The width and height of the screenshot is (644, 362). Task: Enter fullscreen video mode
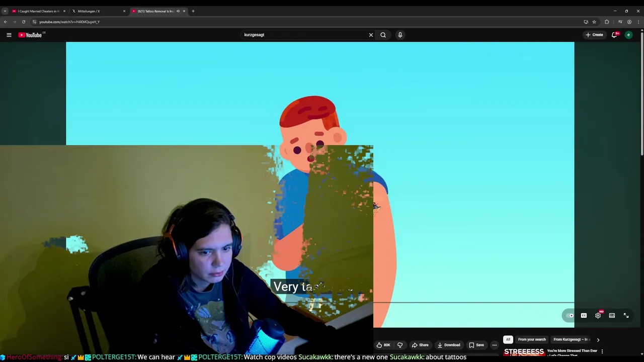point(626,316)
